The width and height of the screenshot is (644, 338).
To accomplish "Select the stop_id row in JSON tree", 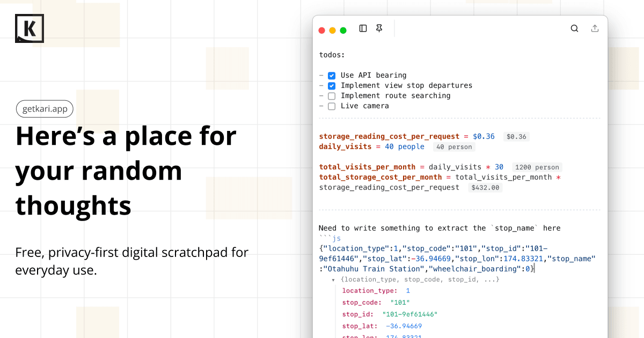I will click(x=390, y=314).
